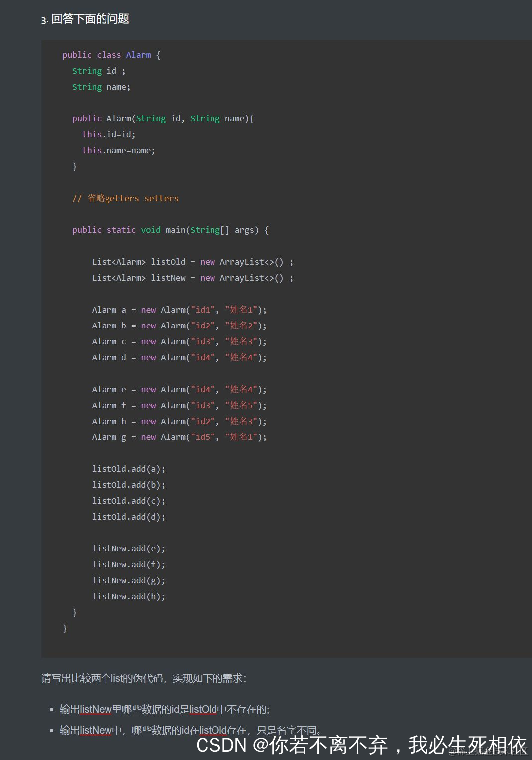The width and height of the screenshot is (532, 760).
Task: Click the 'Alarm b = new Alarm' line
Action: click(180, 326)
